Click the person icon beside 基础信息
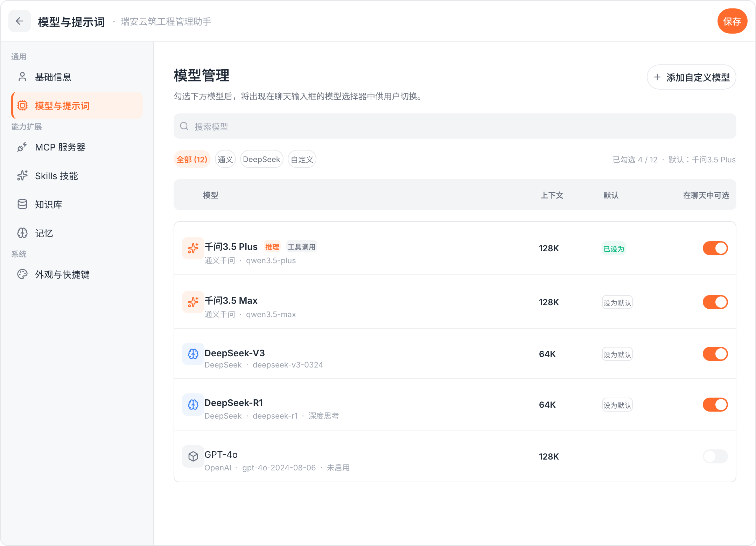This screenshot has height=546, width=756. (22, 77)
